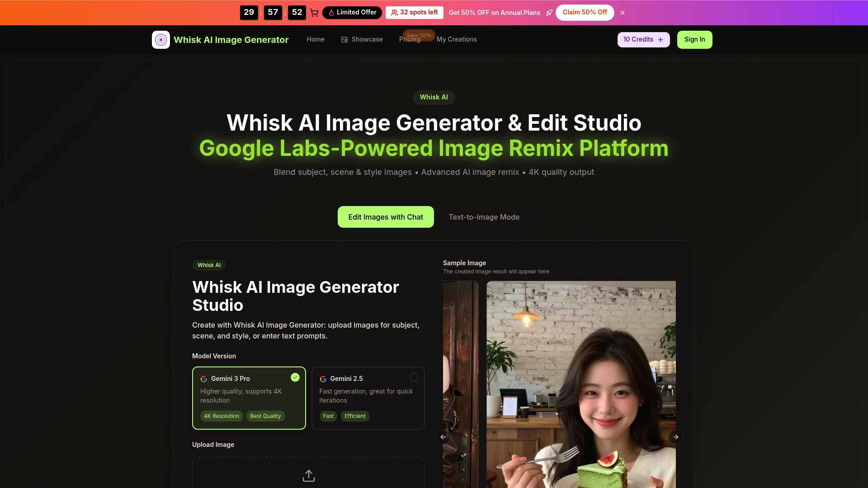
Task: Click the Showcase grid icon in the navbar
Action: (344, 39)
